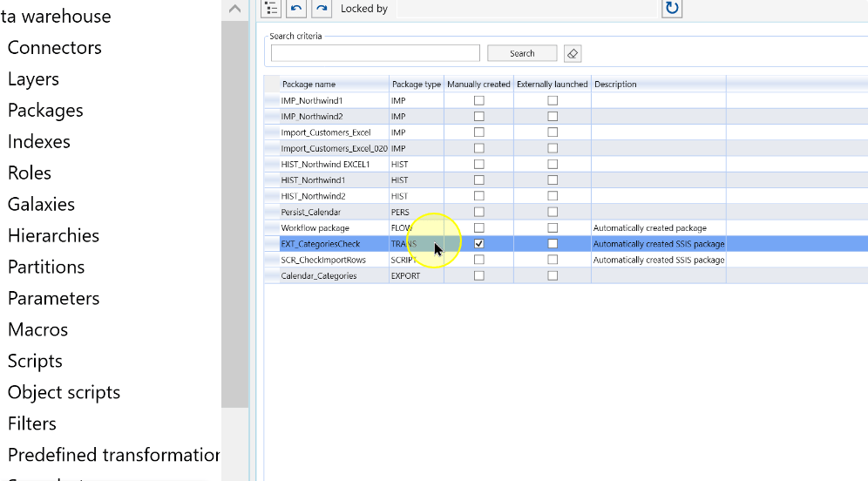Open Packages in the sidebar
868x481 pixels.
tap(45, 110)
